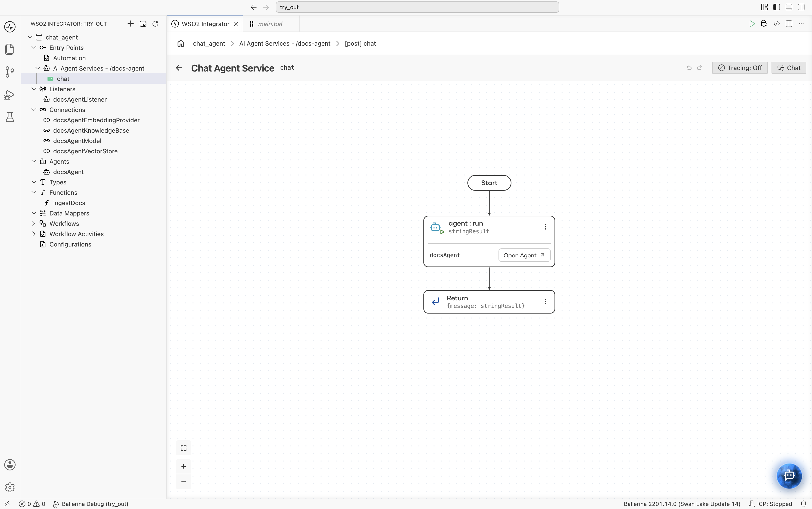Open the Chat button in header
This screenshot has width=812, height=509.
click(789, 68)
